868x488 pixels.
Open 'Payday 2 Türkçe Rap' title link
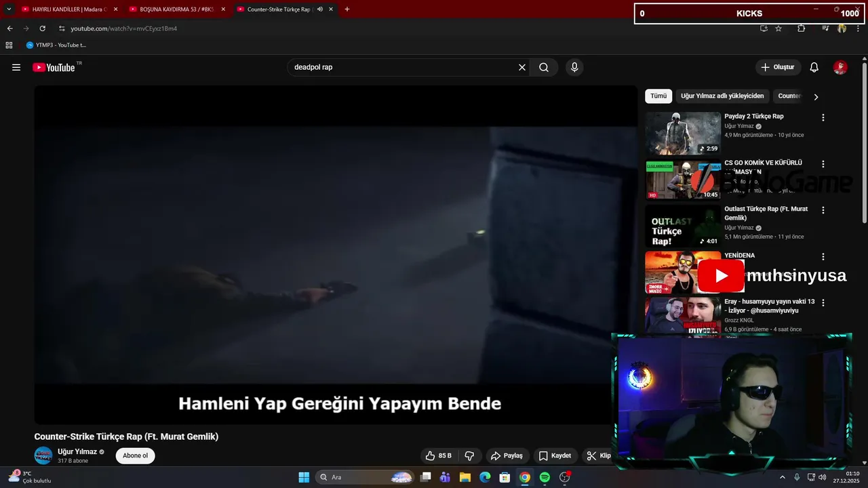pos(753,117)
